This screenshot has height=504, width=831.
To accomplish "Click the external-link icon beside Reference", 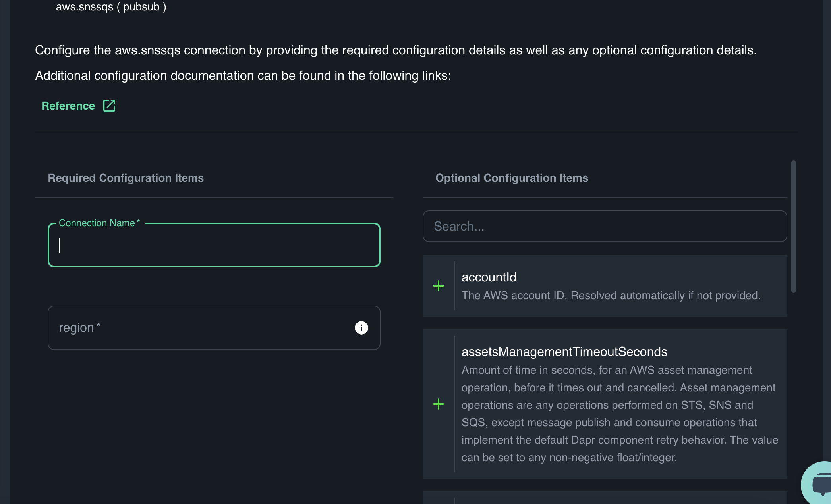I will tap(109, 106).
